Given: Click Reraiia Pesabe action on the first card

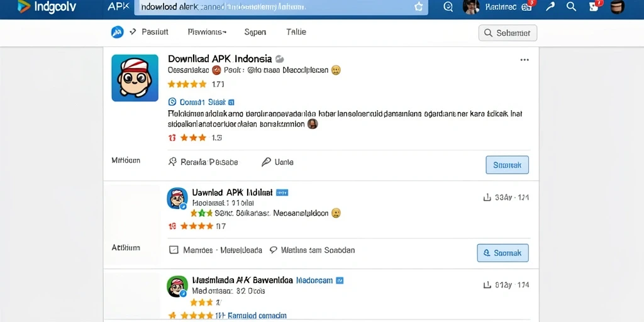Looking at the screenshot, I should coord(203,162).
